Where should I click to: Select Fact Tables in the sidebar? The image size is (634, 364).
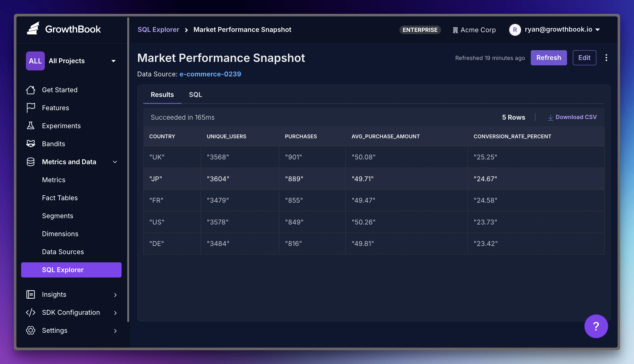pyautogui.click(x=60, y=198)
